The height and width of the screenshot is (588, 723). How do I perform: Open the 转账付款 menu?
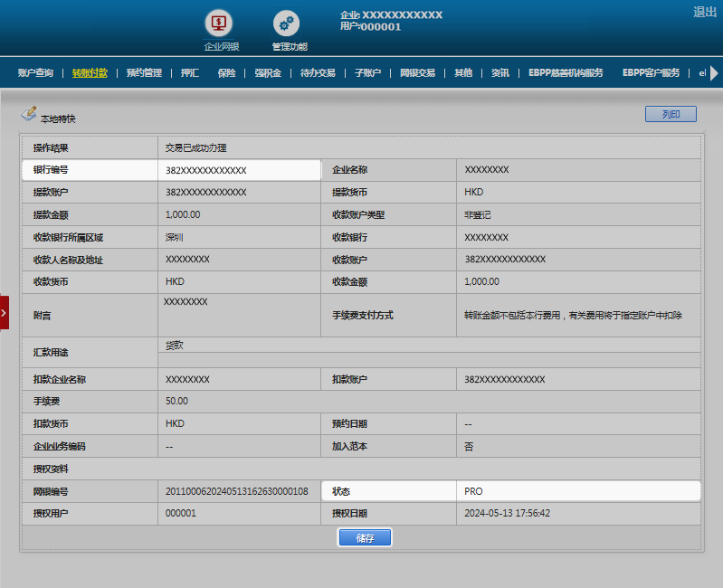click(90, 72)
